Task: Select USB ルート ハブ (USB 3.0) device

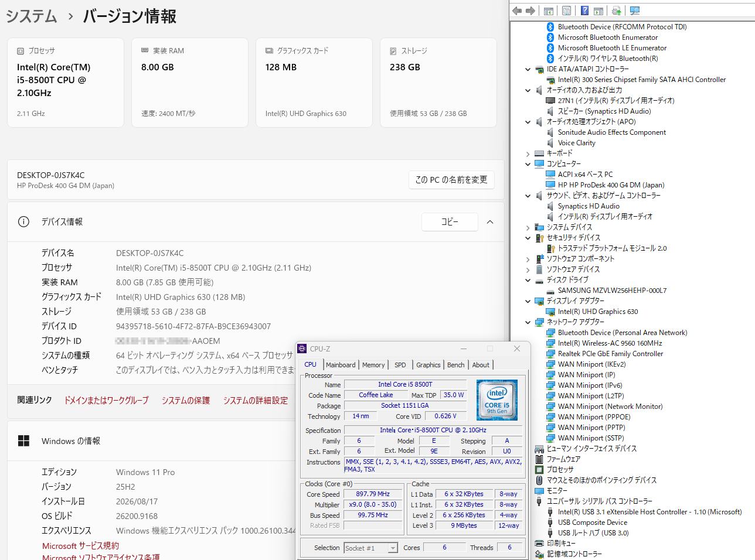Action: 593,533
